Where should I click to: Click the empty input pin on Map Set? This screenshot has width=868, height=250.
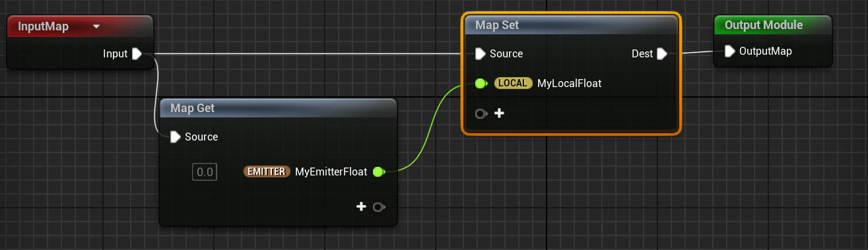[481, 113]
